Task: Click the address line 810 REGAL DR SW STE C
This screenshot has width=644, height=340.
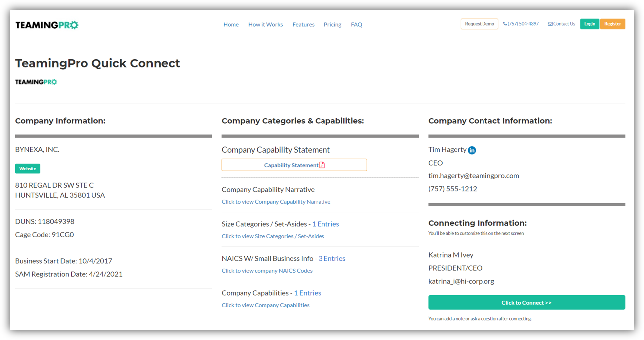Action: click(54, 185)
